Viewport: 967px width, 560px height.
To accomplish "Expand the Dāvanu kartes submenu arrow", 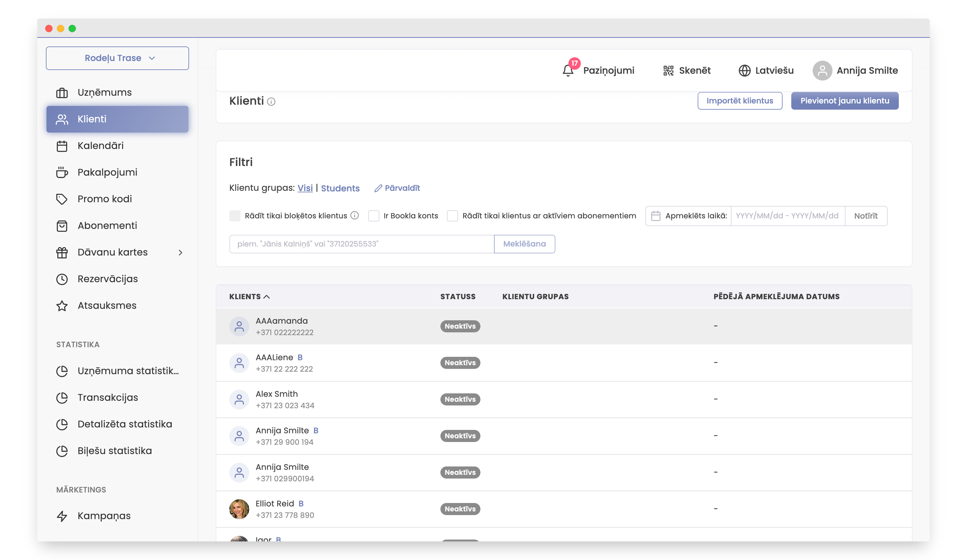I will tap(180, 252).
